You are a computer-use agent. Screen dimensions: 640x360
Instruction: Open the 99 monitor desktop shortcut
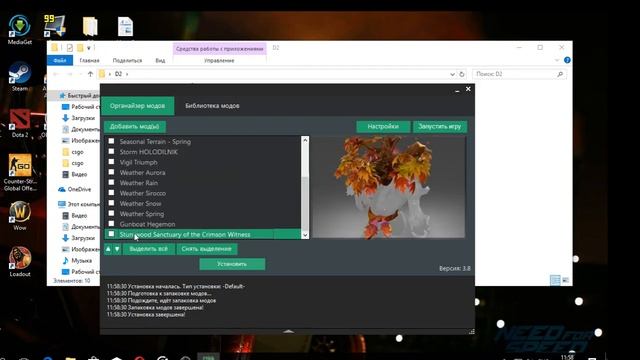point(55,25)
